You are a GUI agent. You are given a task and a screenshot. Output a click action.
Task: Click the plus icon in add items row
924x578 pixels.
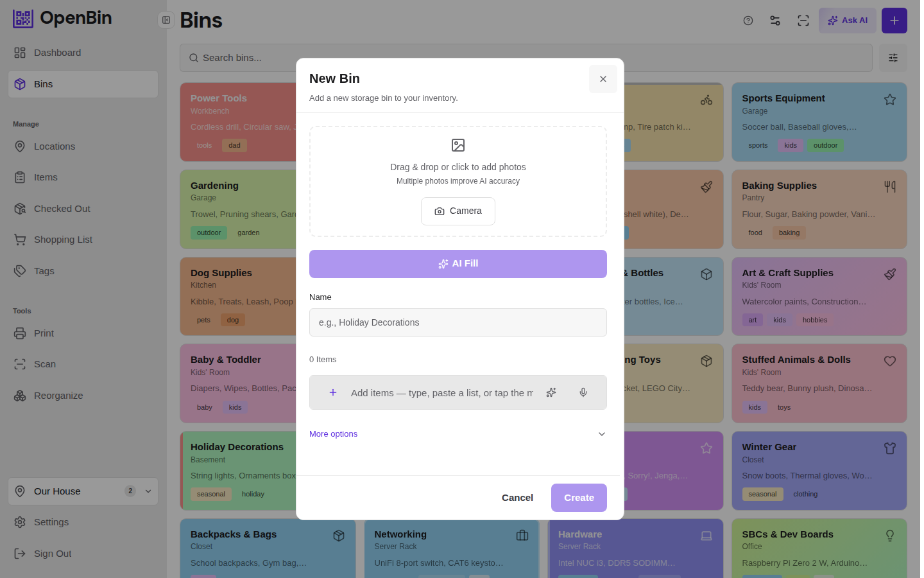pyautogui.click(x=333, y=392)
